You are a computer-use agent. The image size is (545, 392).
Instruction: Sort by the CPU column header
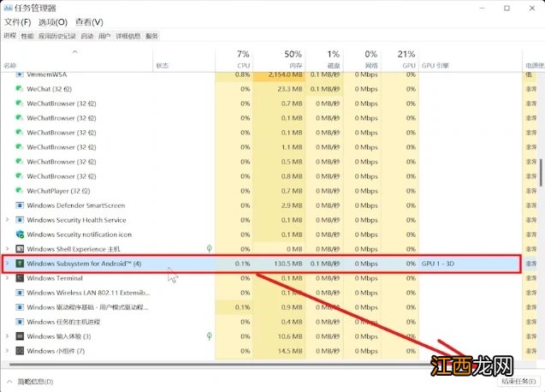[x=234, y=60]
